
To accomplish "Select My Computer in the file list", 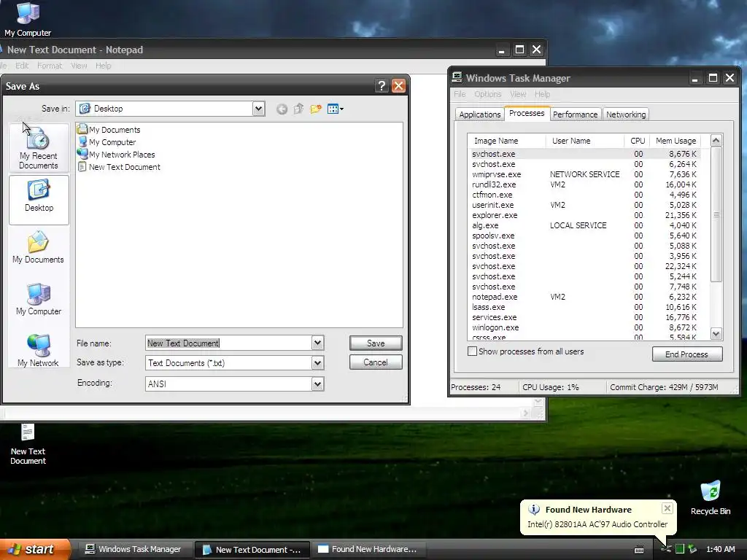I will (107, 142).
